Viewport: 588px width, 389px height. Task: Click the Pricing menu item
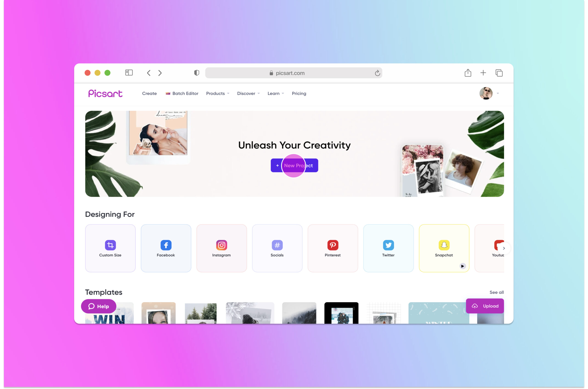pos(299,93)
